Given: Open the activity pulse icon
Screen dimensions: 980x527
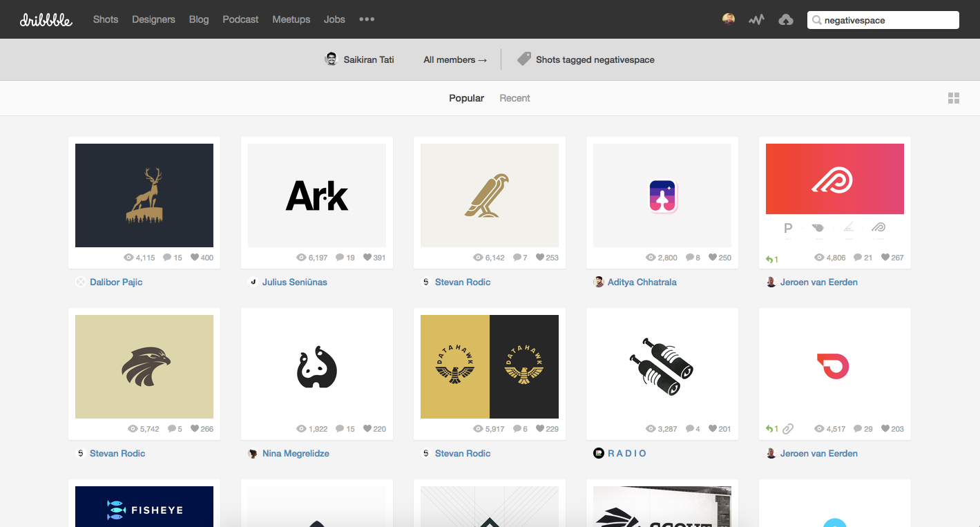Looking at the screenshot, I should coord(756,20).
